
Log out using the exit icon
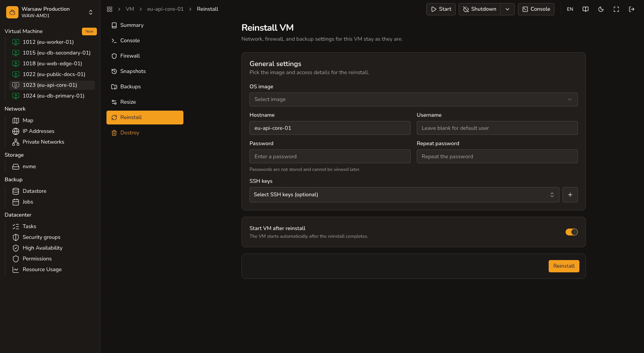[x=632, y=9]
